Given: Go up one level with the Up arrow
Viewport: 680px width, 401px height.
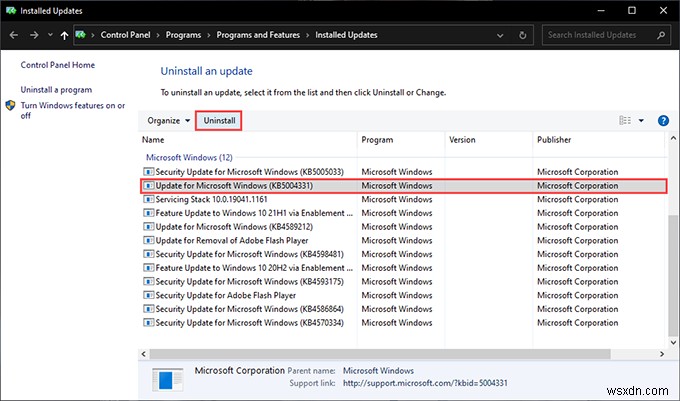Looking at the screenshot, I should pyautogui.click(x=64, y=35).
